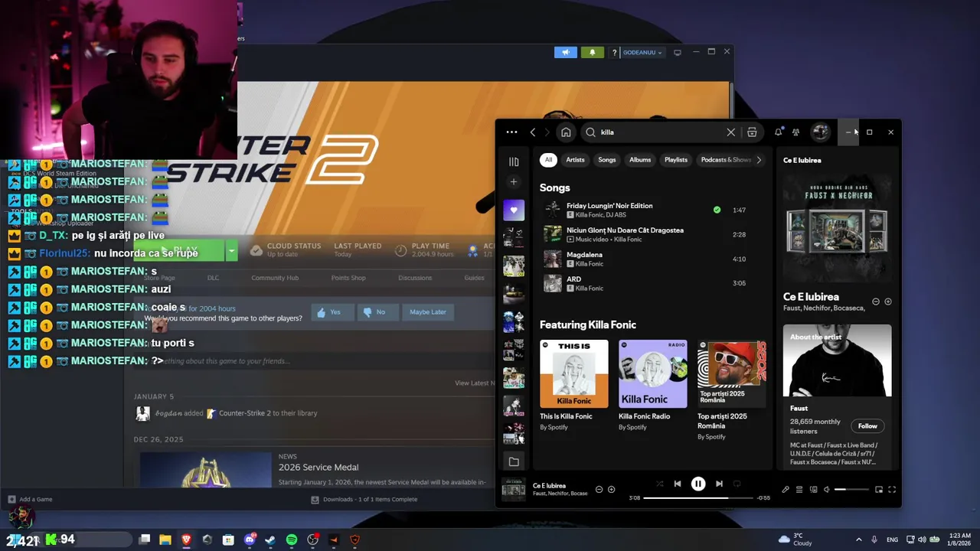Select Podcasts & Shows search filter
This screenshot has width=980, height=551.
726,160
